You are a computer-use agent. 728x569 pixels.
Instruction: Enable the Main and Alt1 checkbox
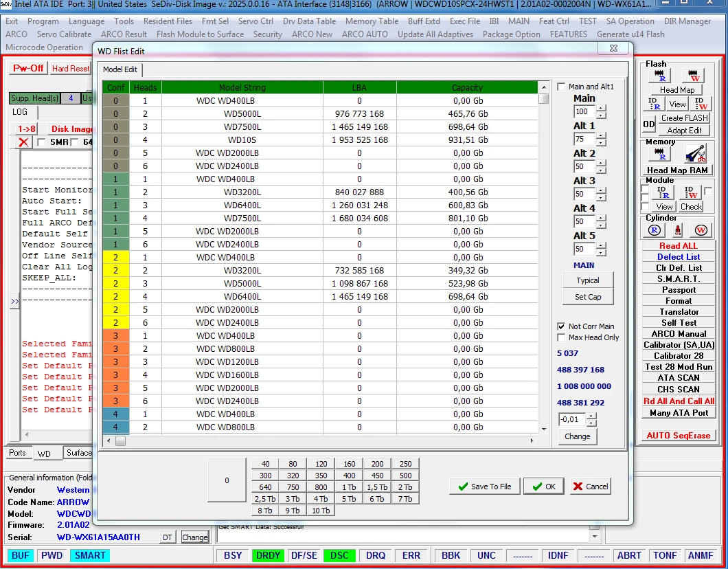pos(561,87)
